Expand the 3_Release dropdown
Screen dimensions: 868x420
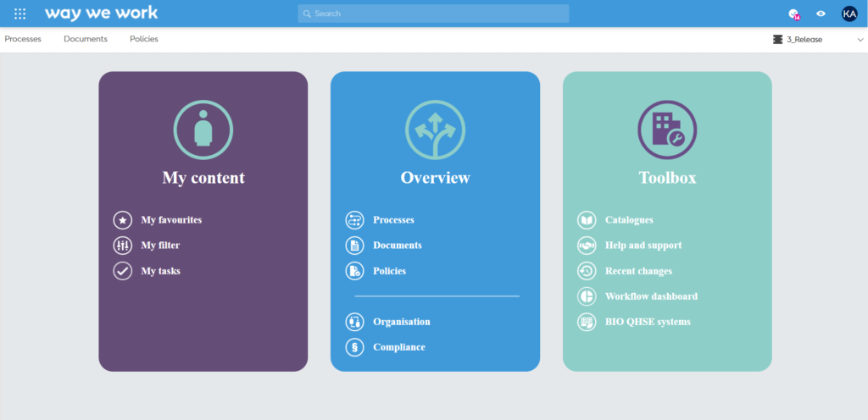[804, 39]
